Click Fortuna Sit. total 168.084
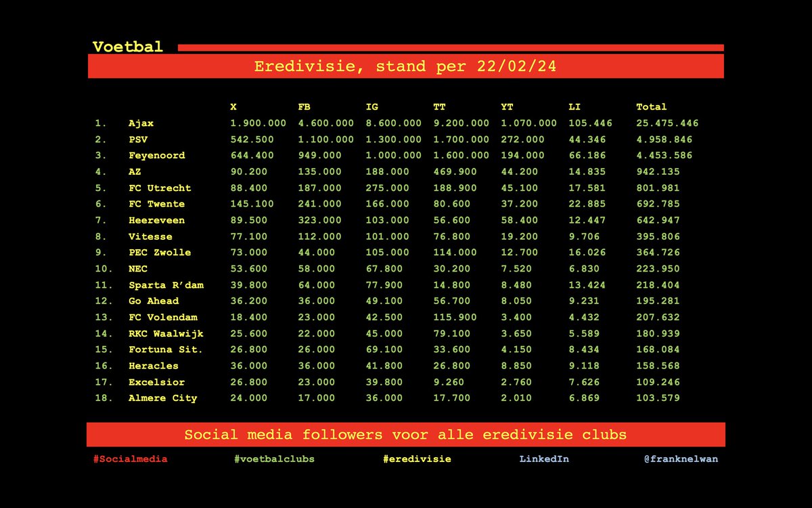Screen dimensions: 812x508 pyautogui.click(x=658, y=350)
